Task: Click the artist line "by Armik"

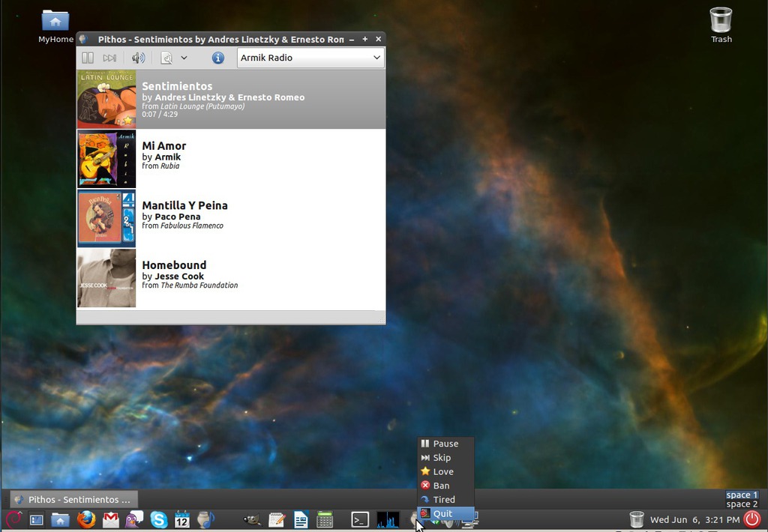Action: click(x=161, y=157)
